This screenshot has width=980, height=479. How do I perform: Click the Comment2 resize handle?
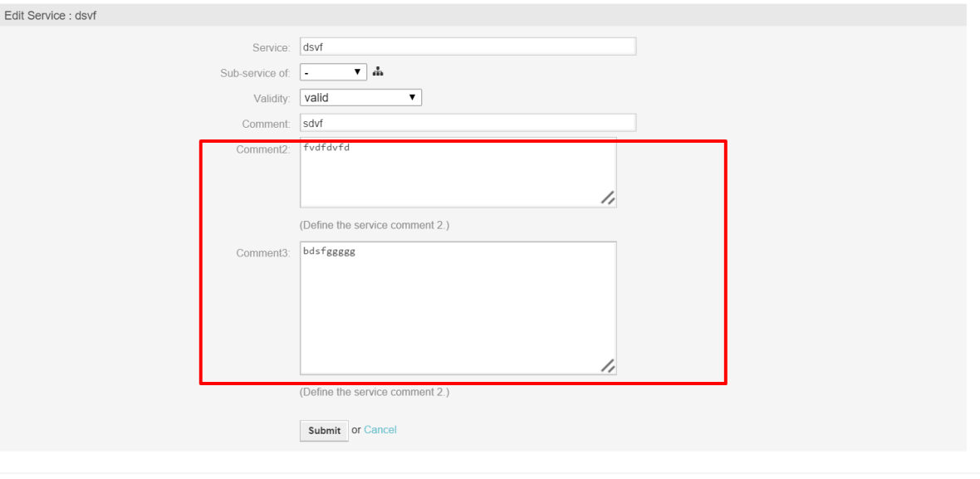pyautogui.click(x=610, y=198)
